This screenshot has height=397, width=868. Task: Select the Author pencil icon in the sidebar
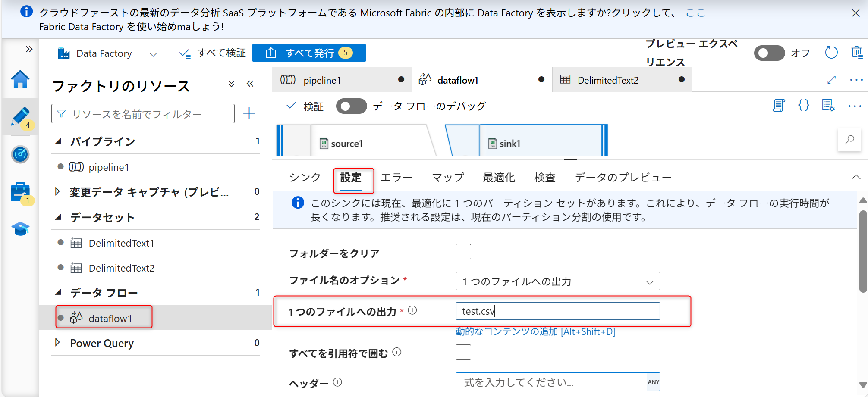(20, 116)
